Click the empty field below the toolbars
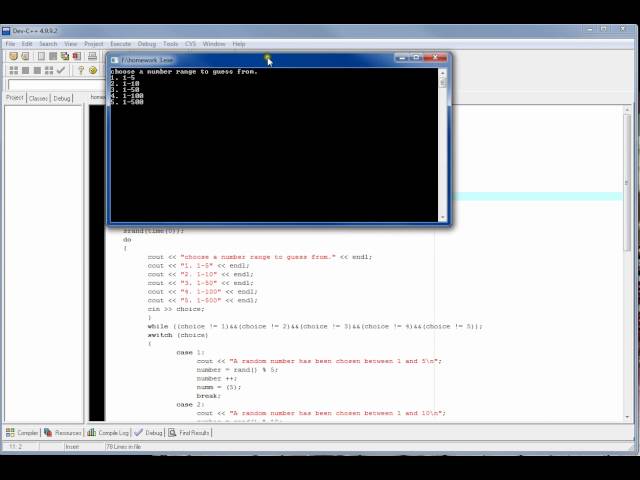The image size is (640, 480). click(56, 85)
